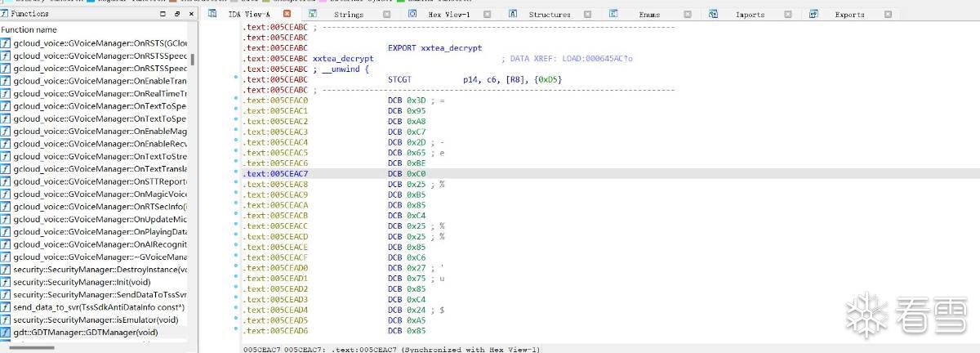Switch to the IDA View-A tab

click(x=249, y=14)
